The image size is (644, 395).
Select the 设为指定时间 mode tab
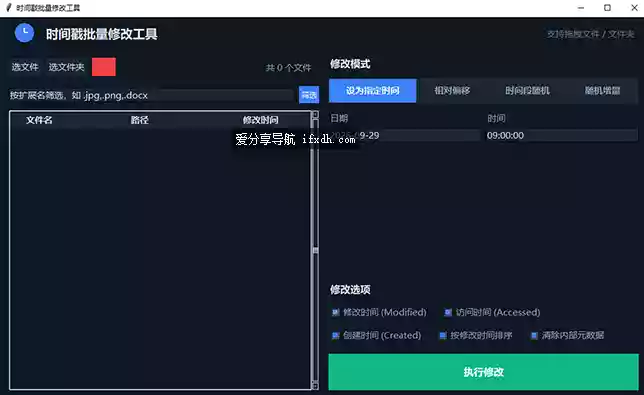(x=373, y=91)
